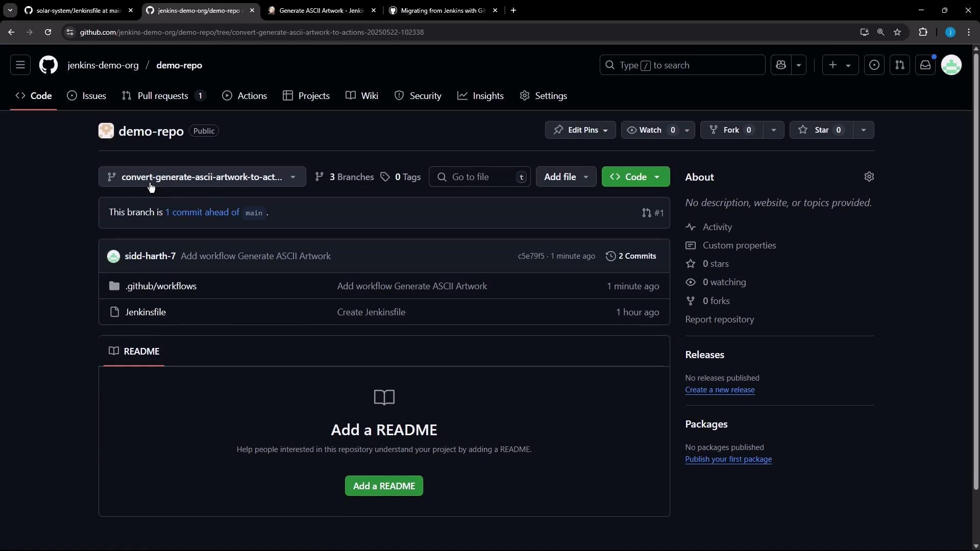The image size is (980, 551).
Task: Expand the Star lists dropdown arrow
Action: [864, 130]
